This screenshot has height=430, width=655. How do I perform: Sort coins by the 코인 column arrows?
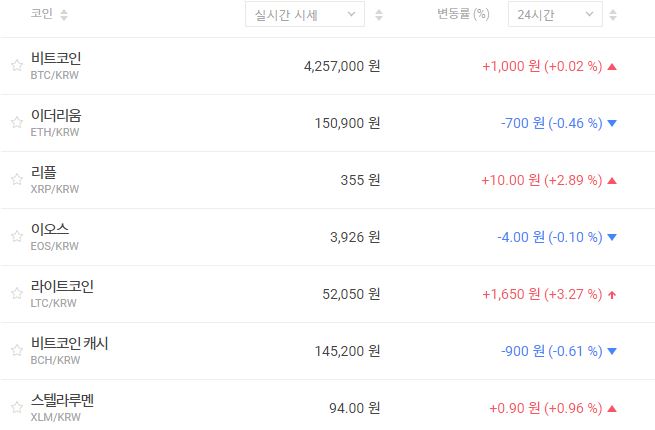[65, 15]
